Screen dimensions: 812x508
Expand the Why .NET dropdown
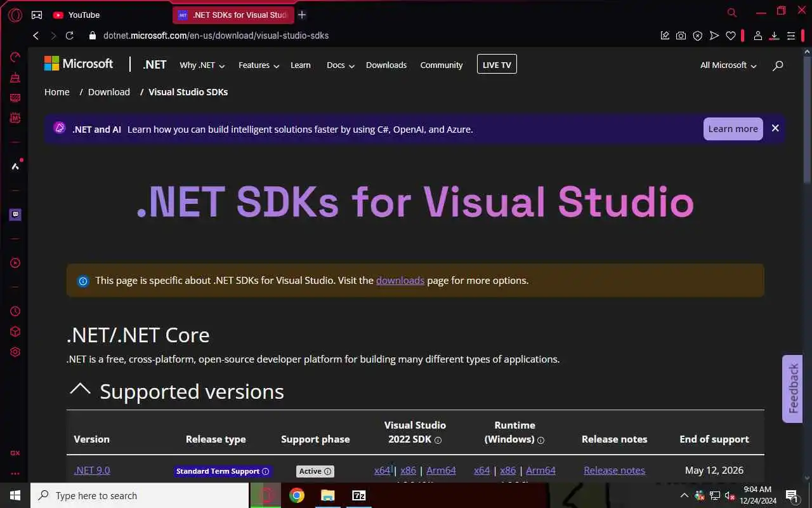[202, 65]
